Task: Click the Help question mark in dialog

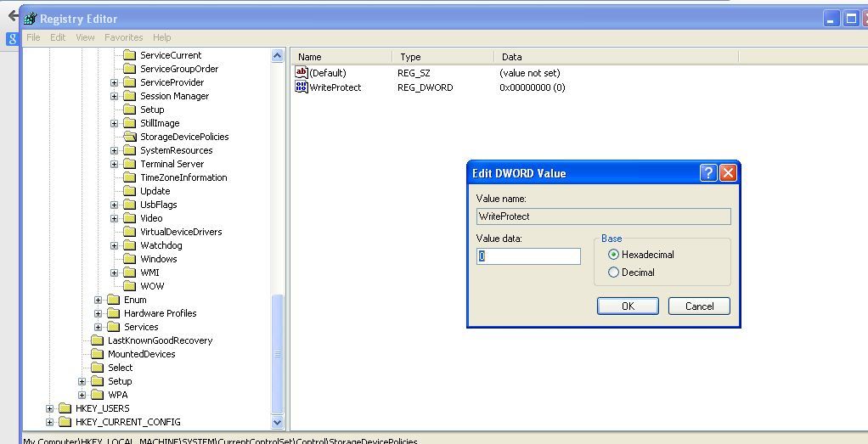Action: tap(708, 173)
